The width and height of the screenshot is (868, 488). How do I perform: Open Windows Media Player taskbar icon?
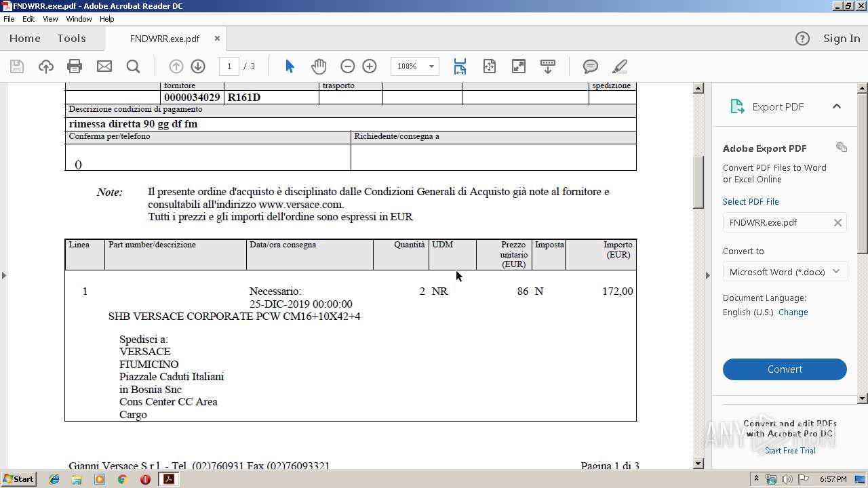tap(100, 479)
